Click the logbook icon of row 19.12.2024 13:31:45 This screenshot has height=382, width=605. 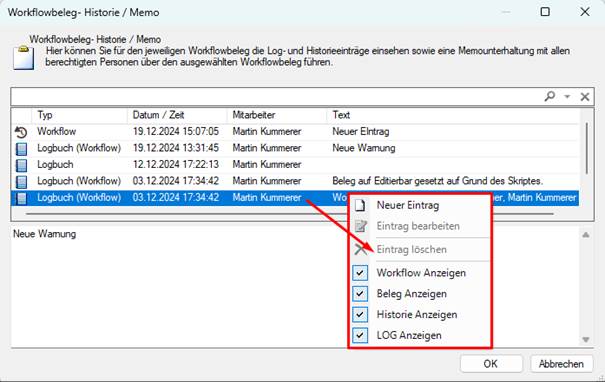pyautogui.click(x=21, y=149)
